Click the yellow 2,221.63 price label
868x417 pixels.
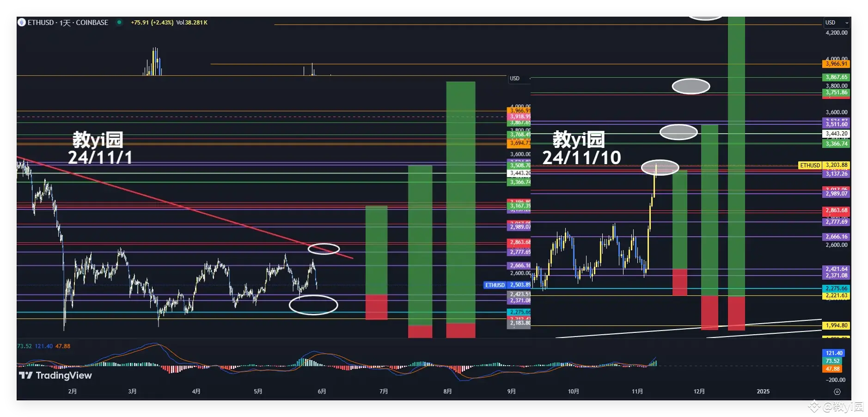click(x=837, y=295)
